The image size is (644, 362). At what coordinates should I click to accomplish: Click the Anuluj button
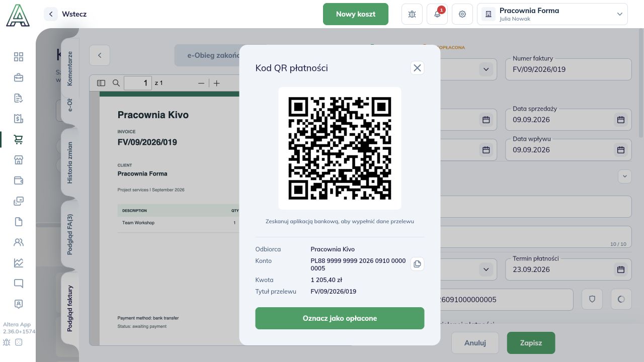pos(475,343)
